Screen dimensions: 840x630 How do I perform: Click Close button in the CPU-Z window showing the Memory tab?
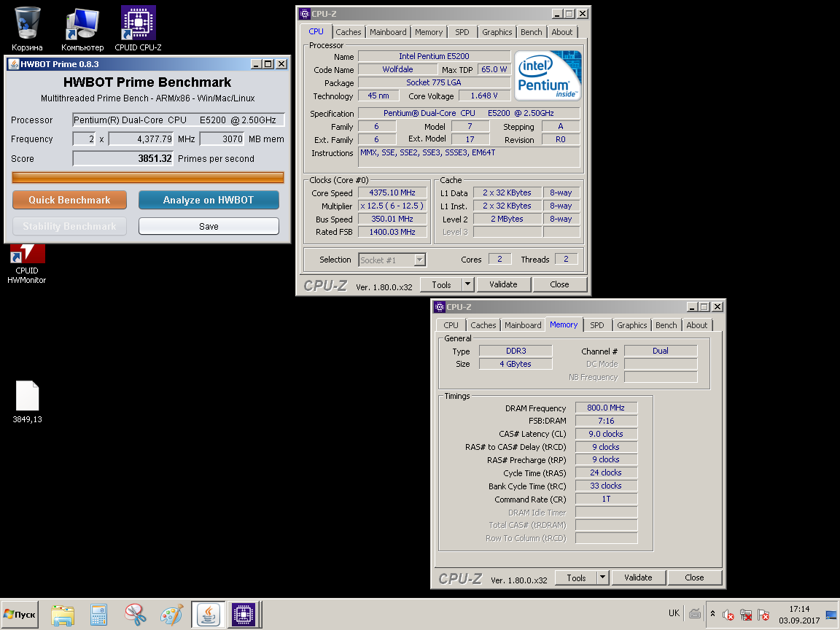click(694, 577)
